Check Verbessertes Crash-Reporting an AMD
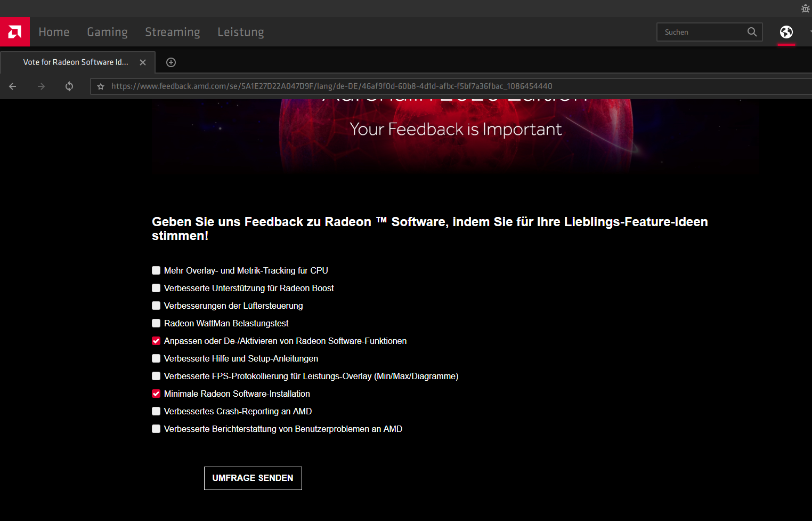 [x=156, y=411]
